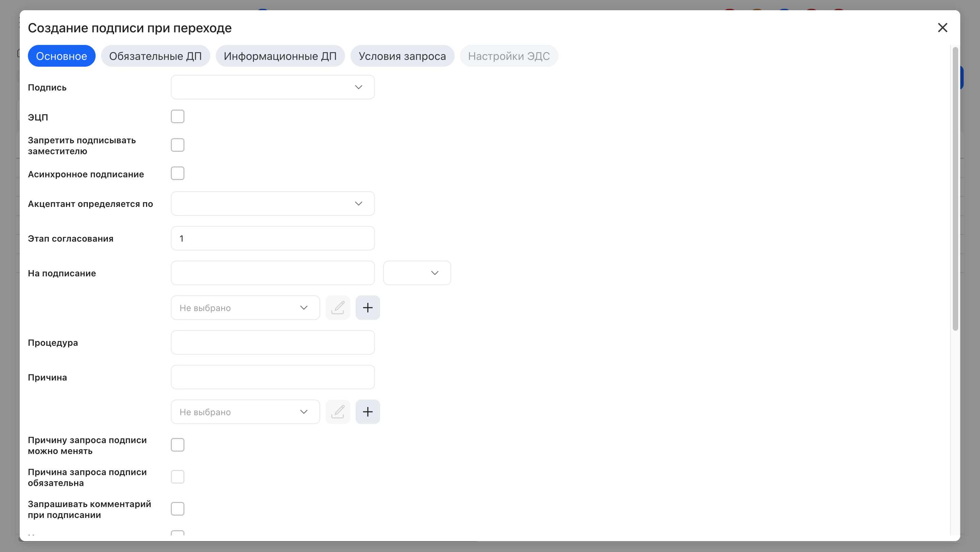Focus the Процедура input field

pos(273,342)
